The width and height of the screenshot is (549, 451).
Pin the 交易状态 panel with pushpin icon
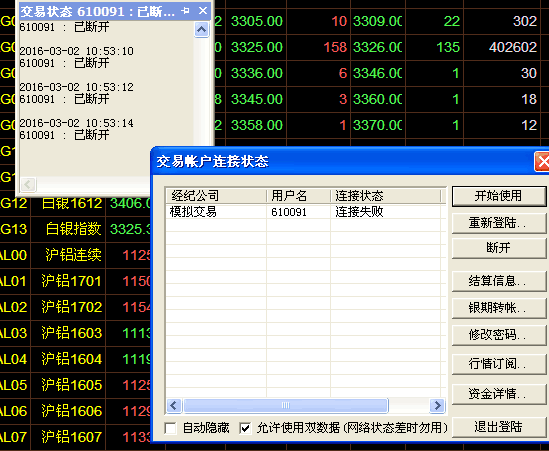(x=186, y=11)
